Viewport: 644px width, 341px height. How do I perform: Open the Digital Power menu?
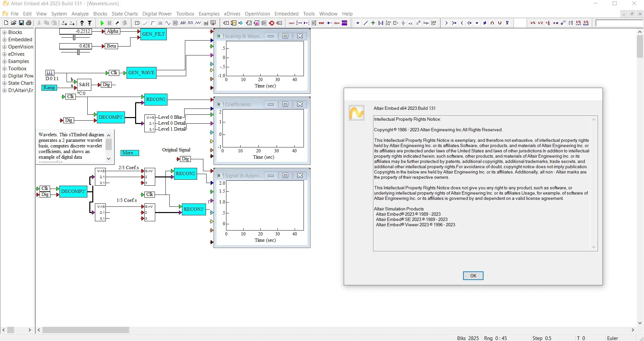157,14
